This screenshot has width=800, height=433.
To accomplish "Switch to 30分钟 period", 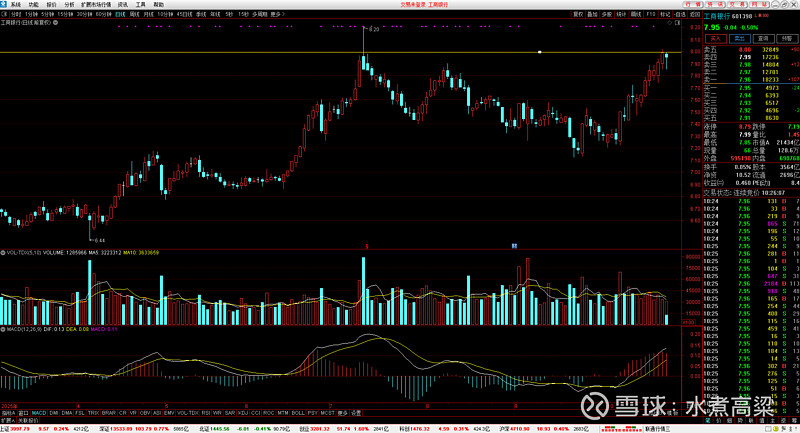I will click(85, 14).
